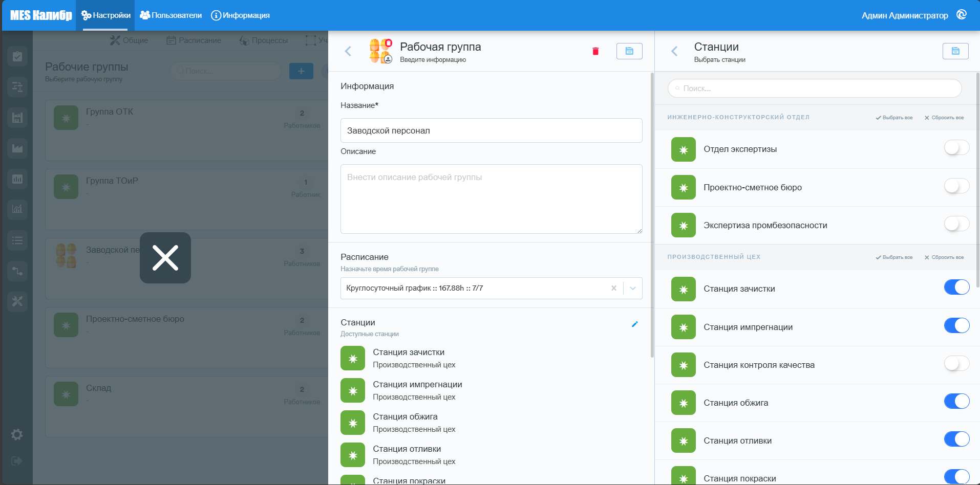Click the Админ Администратор user name
Viewport: 980px width, 485px height.
(904, 15)
